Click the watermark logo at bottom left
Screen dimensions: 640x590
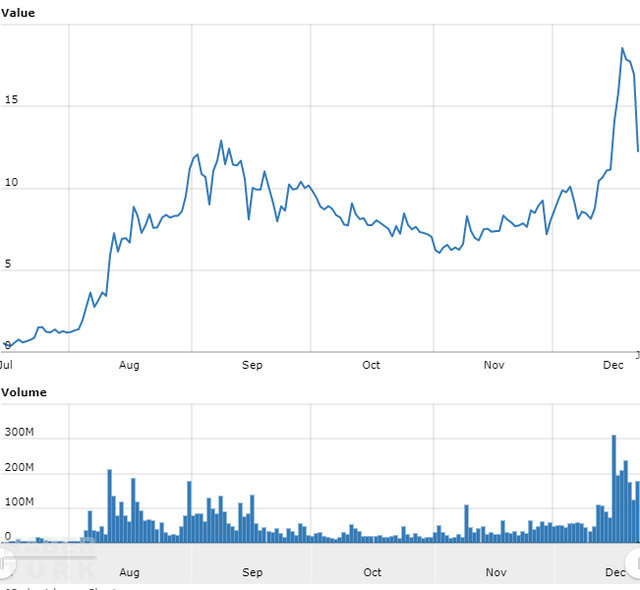pyautogui.click(x=50, y=558)
